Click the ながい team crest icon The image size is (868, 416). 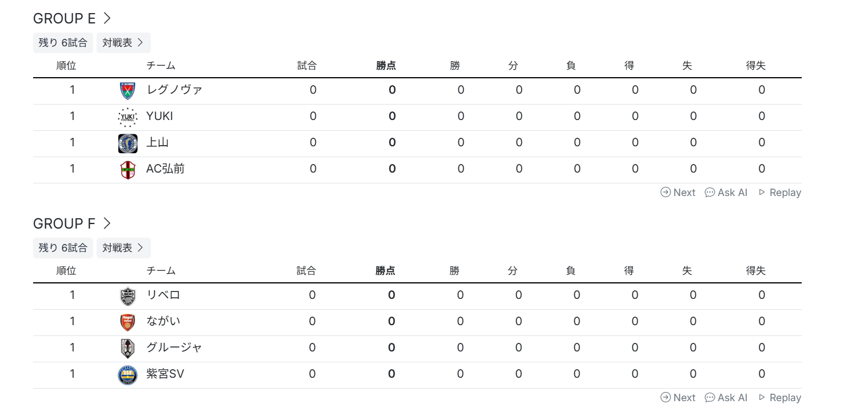[127, 322]
